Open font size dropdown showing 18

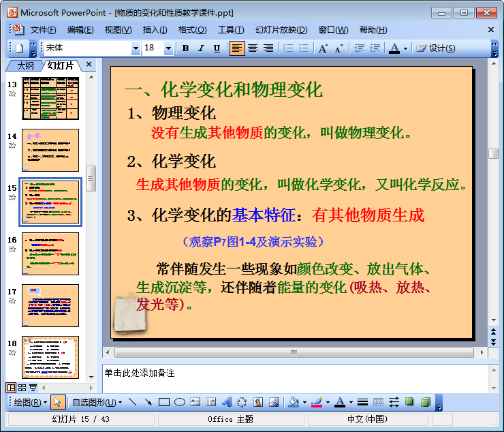(168, 48)
